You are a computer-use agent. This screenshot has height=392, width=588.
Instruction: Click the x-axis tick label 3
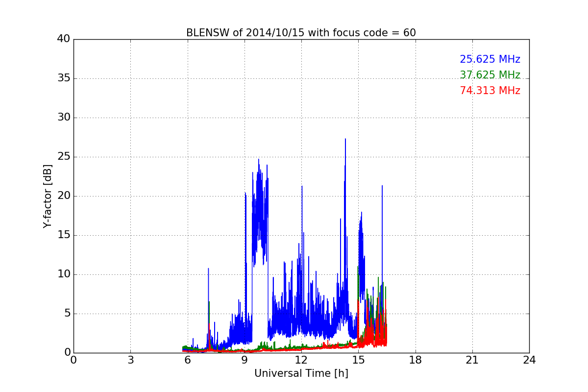pyautogui.click(x=130, y=360)
